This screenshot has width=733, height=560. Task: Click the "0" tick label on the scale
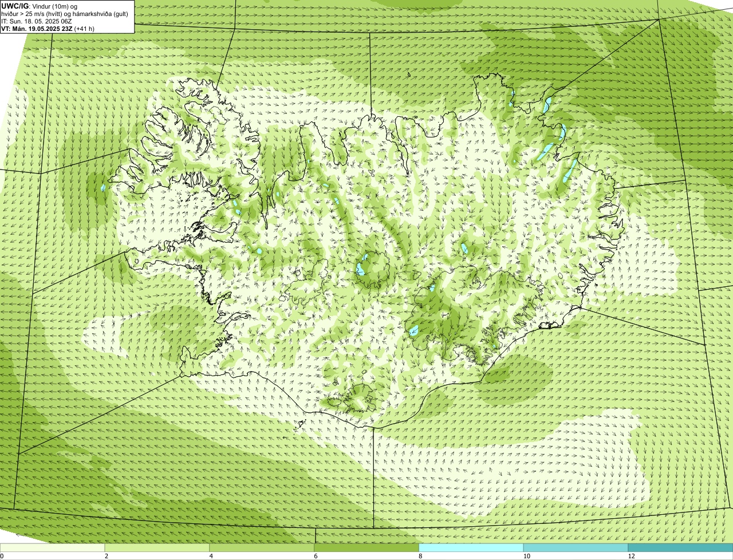pos(2,556)
